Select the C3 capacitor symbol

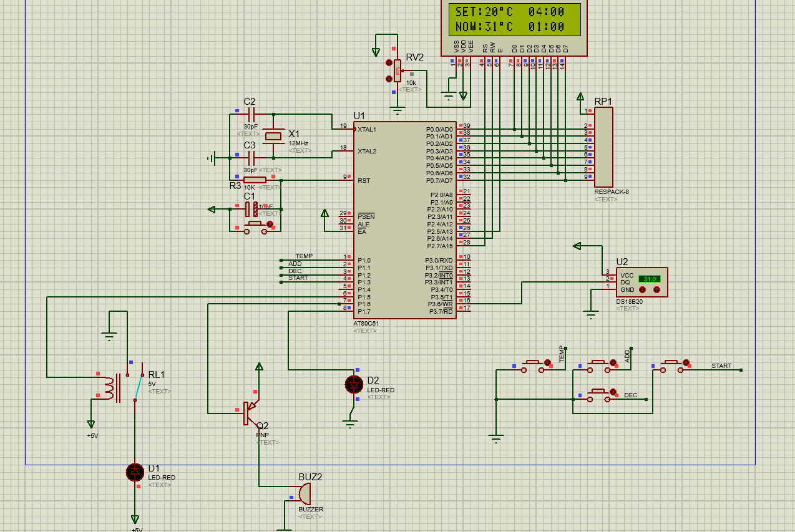(252, 158)
